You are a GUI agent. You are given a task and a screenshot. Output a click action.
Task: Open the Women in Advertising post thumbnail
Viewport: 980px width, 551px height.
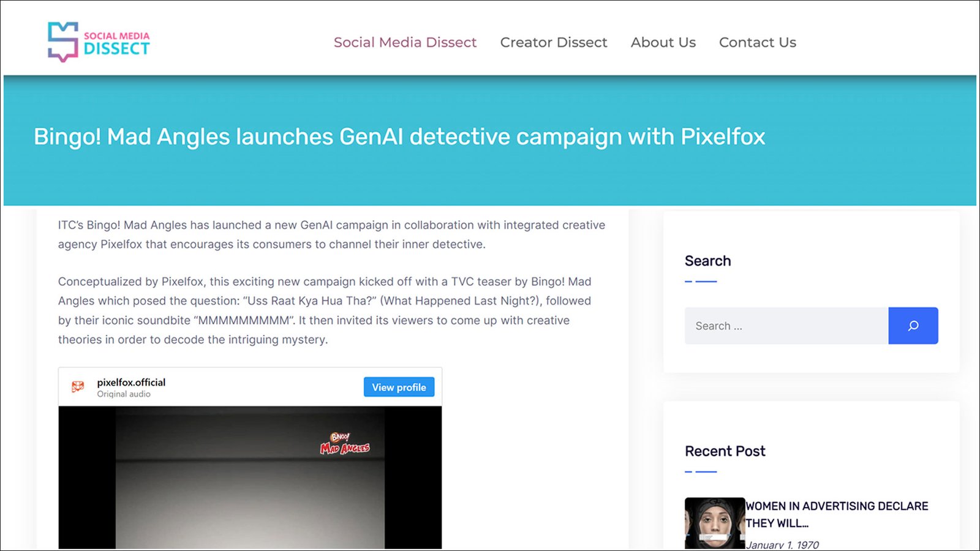click(x=714, y=523)
